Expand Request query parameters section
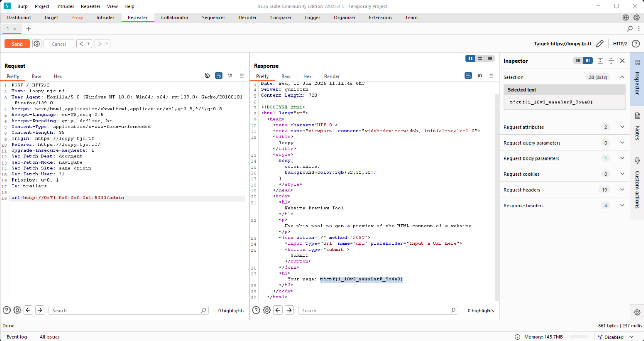644x341 pixels. click(x=622, y=143)
